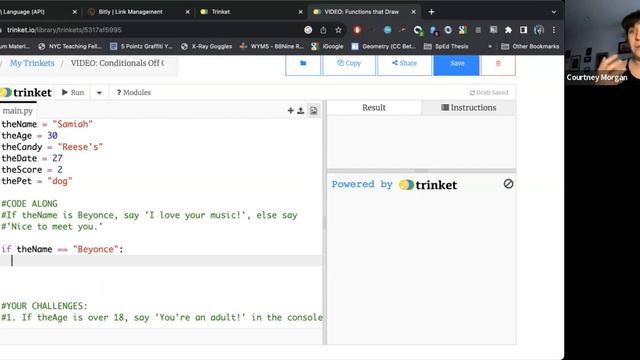Expand the tab search chevron

pyautogui.click(x=554, y=12)
